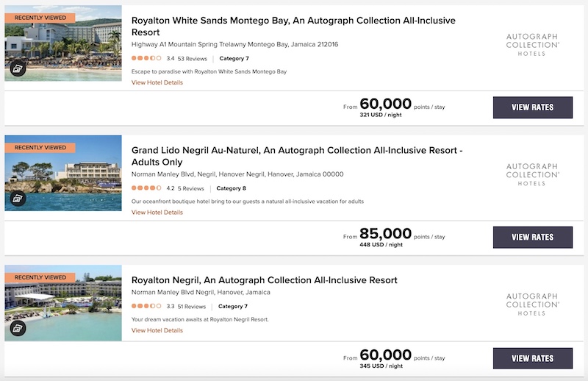Open View Hotel Details for Royalton White Sands
Screen dimensions: 588x381
tap(157, 82)
